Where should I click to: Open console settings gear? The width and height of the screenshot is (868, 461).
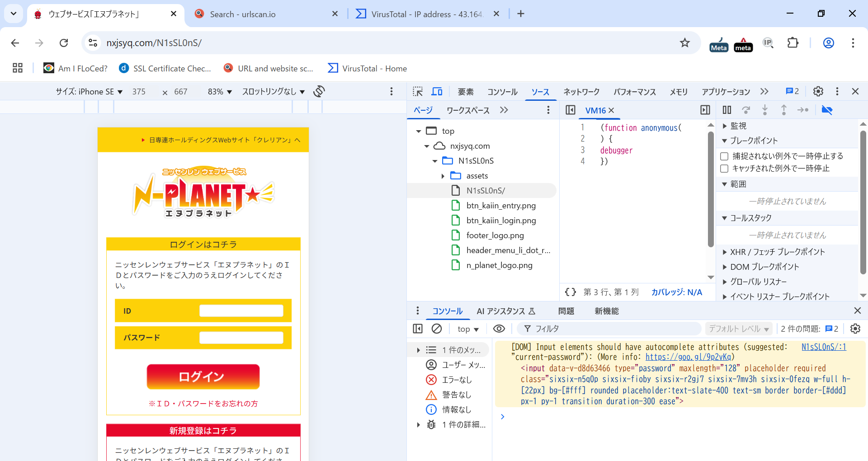855,329
